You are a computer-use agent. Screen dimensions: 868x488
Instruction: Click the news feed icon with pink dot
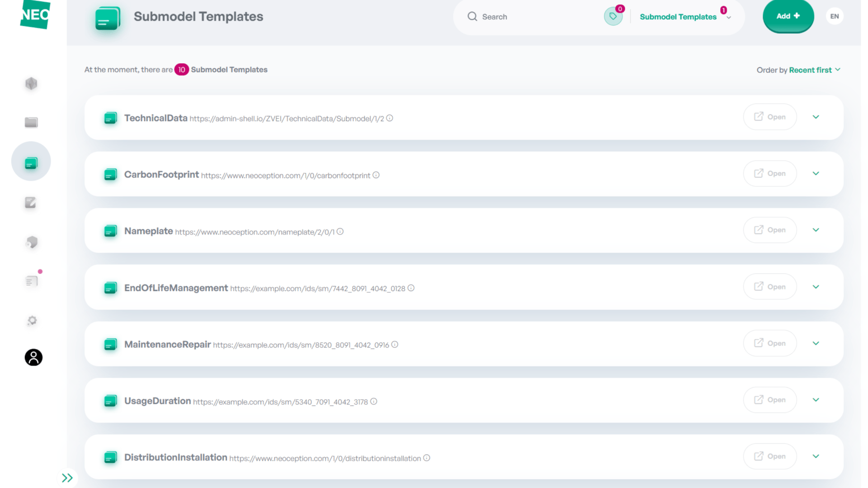(x=32, y=281)
